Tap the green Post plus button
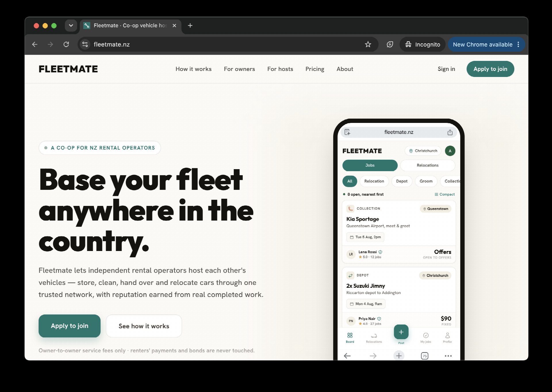Viewport: 552px width, 392px height. [401, 332]
